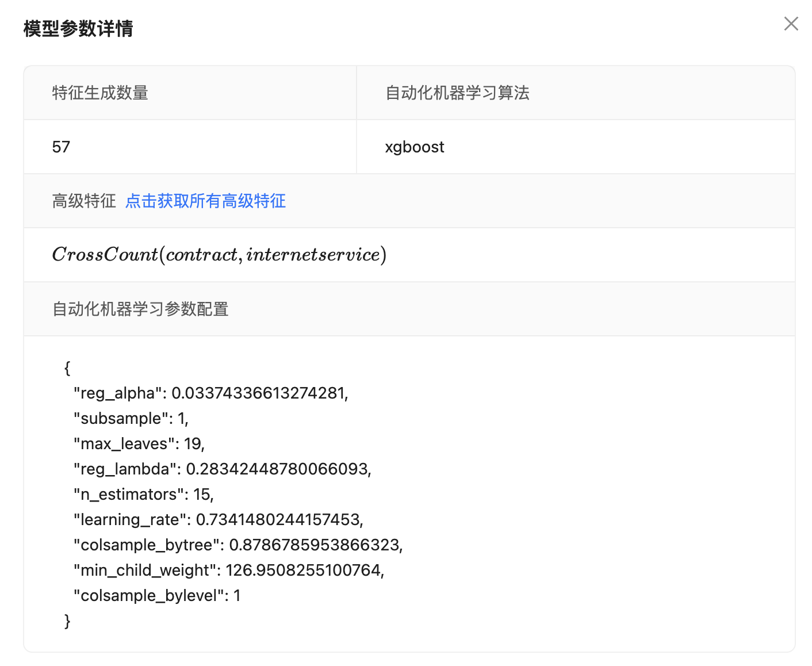Click the min_child_weight parameter line
The width and height of the screenshot is (812, 666).
[228, 571]
